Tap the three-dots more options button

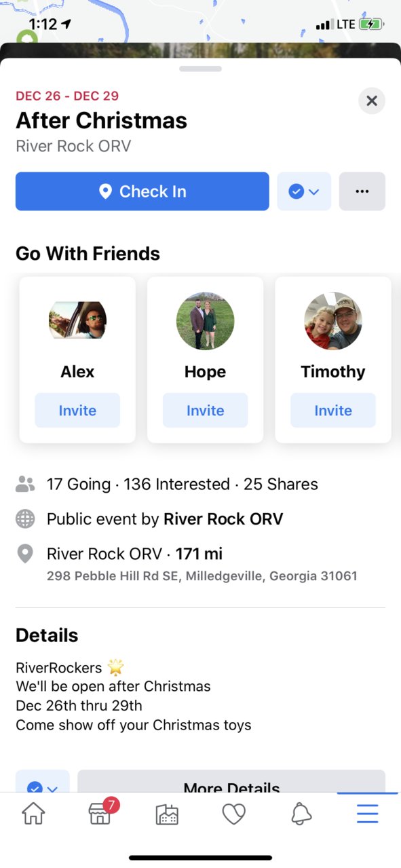[x=362, y=191]
